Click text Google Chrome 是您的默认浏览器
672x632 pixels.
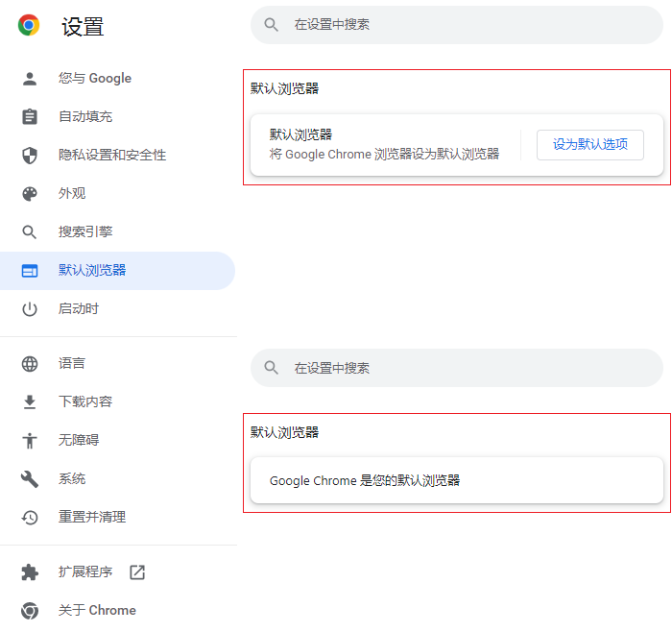click(x=365, y=480)
